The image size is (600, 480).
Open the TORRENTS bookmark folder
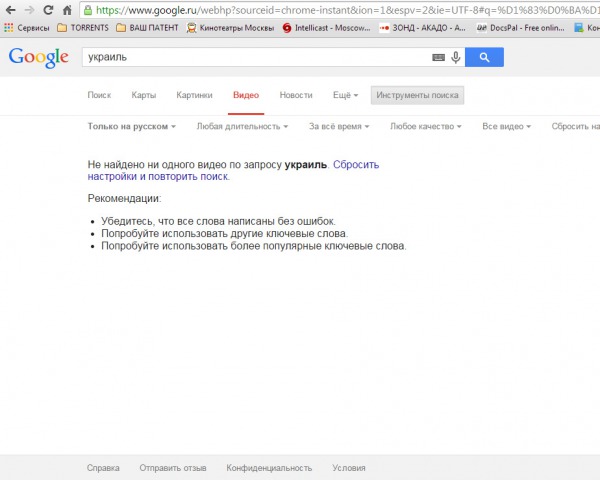tap(83, 28)
